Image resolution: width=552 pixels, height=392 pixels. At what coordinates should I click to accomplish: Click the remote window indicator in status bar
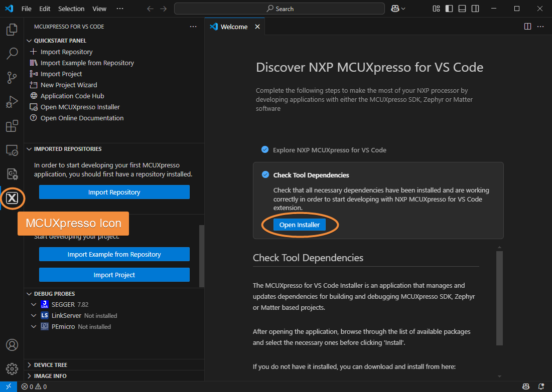point(9,386)
